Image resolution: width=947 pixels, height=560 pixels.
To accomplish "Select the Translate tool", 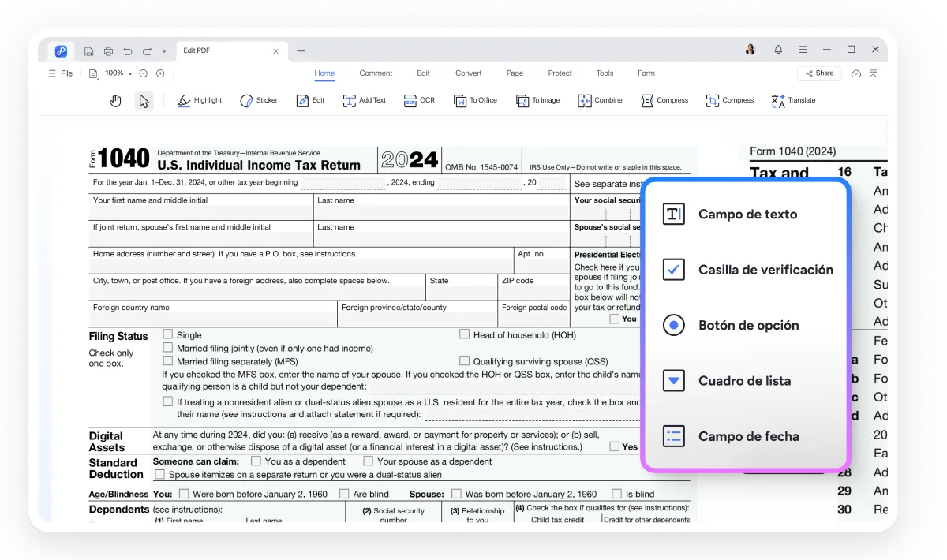I will 792,100.
